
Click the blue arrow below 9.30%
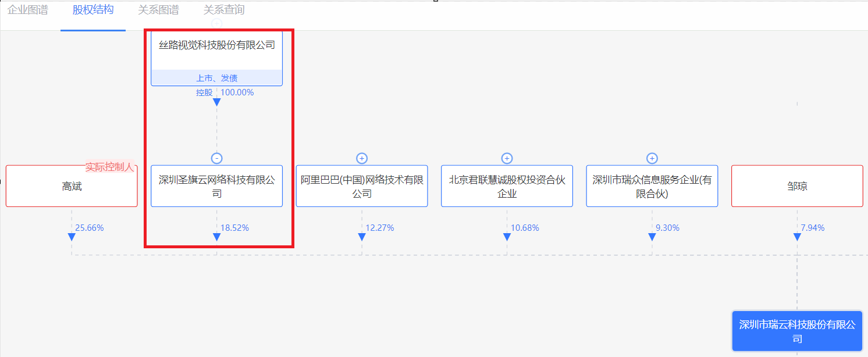(652, 237)
